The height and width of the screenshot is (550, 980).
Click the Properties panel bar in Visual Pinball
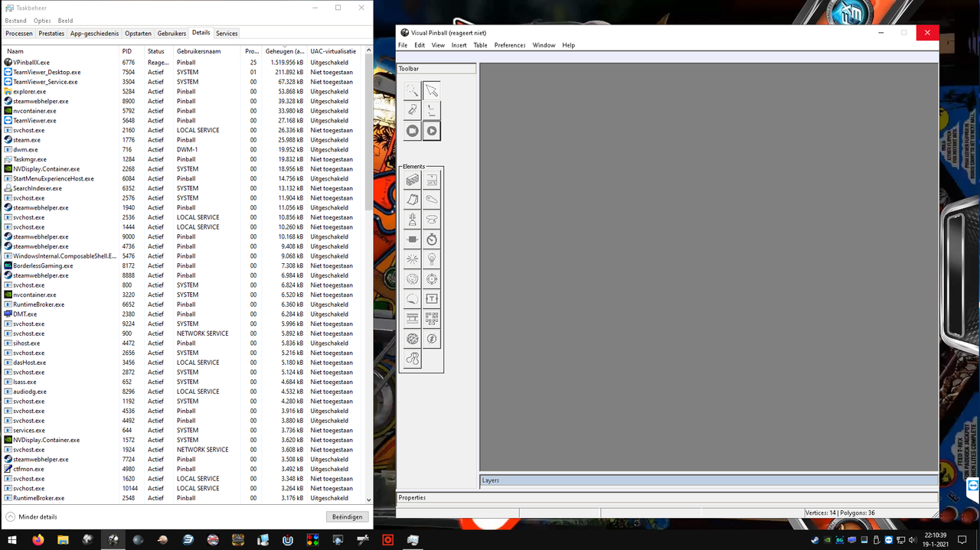pyautogui.click(x=667, y=498)
